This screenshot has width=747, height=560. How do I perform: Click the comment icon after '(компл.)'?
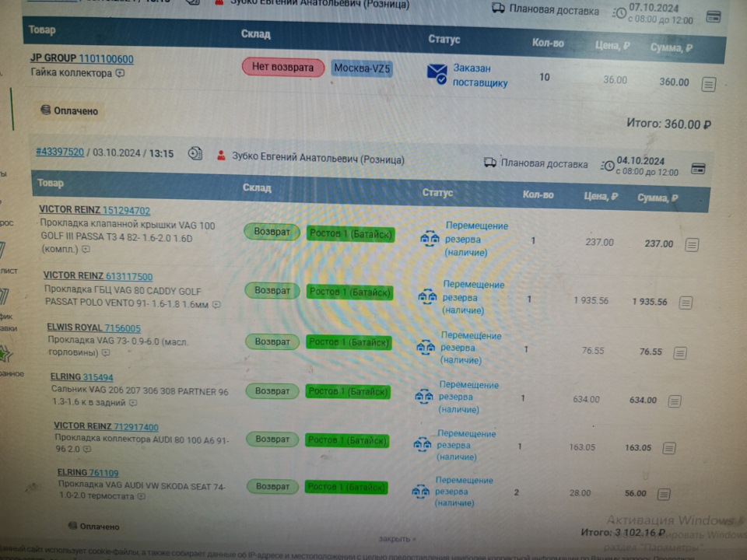point(86,249)
